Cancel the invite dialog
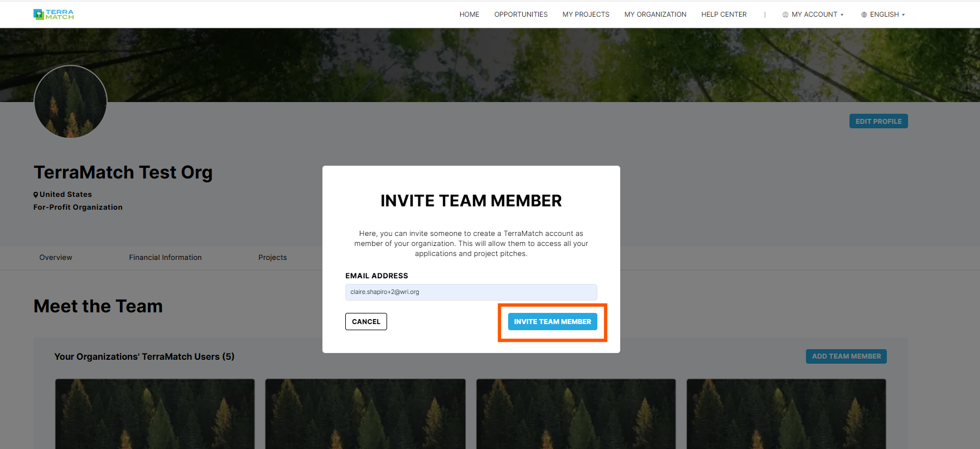The width and height of the screenshot is (980, 449). click(x=366, y=321)
